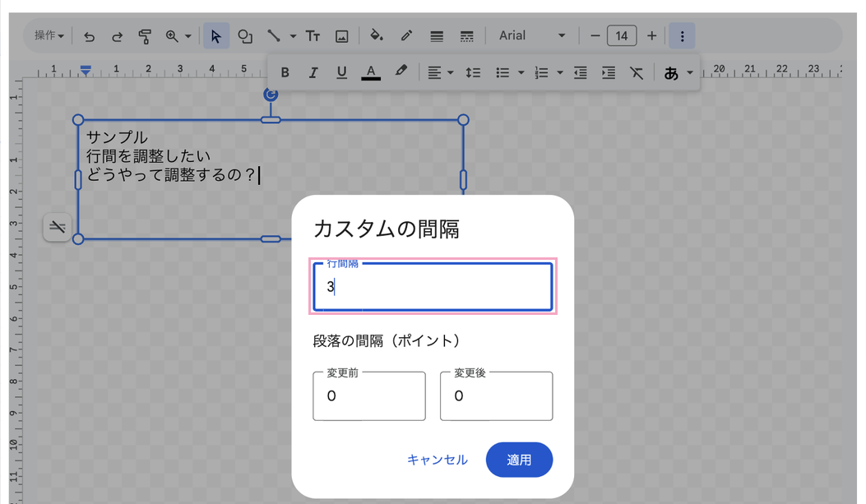Click the font size field showing 14
866x504 pixels.
tap(622, 36)
